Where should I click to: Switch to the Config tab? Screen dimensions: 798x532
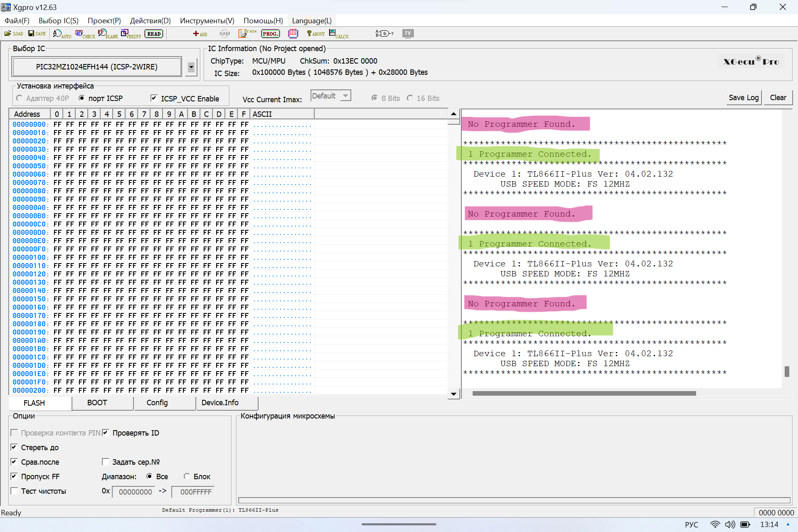pyautogui.click(x=157, y=403)
